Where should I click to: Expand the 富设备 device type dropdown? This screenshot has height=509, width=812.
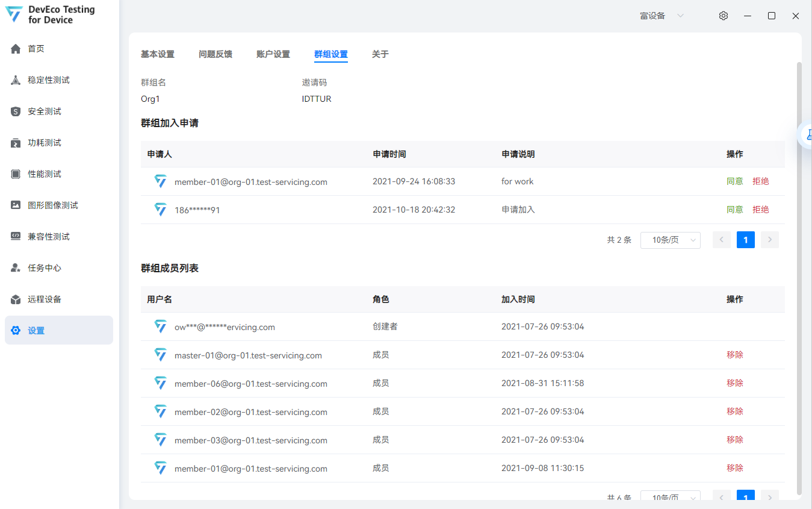(662, 16)
